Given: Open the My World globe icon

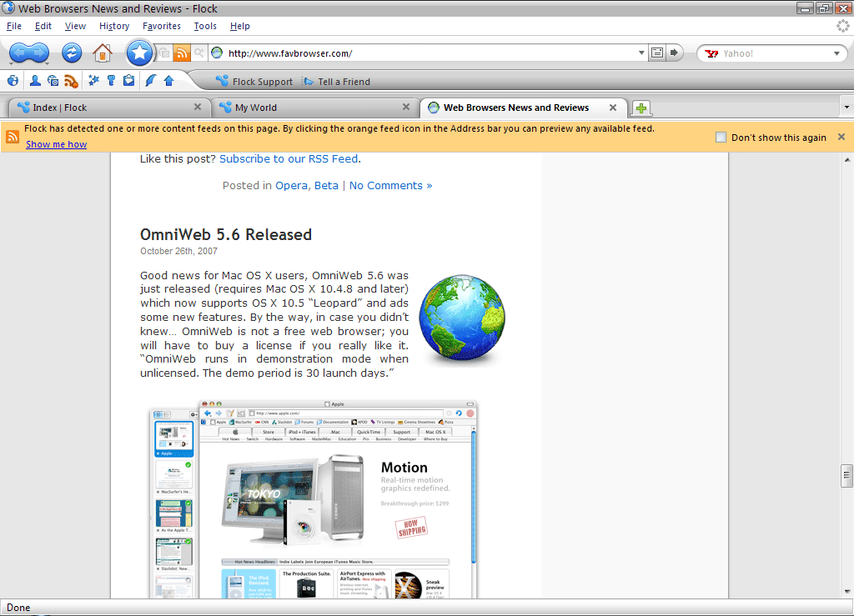Looking at the screenshot, I should [13, 81].
